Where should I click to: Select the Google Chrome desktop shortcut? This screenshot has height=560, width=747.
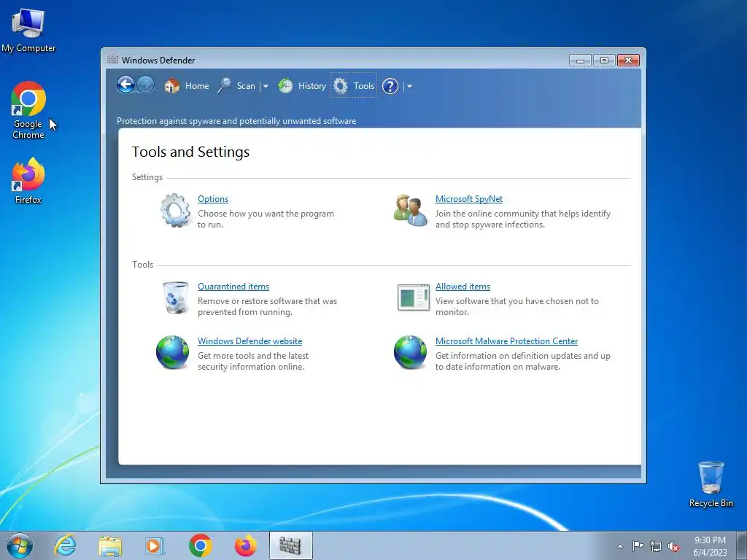tap(28, 110)
